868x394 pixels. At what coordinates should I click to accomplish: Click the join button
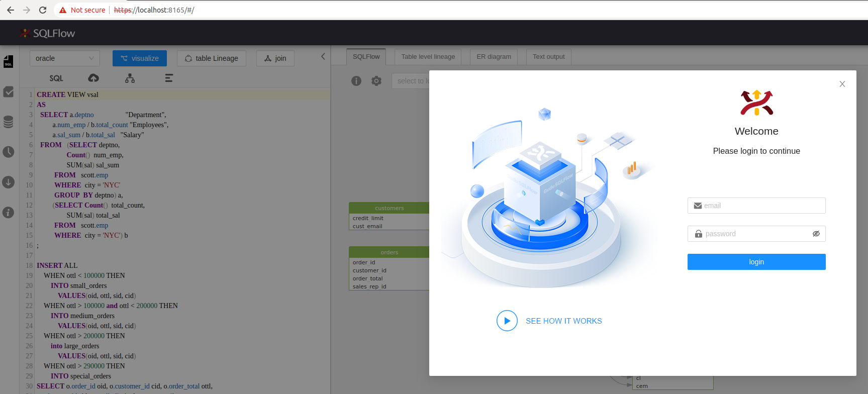coord(275,58)
